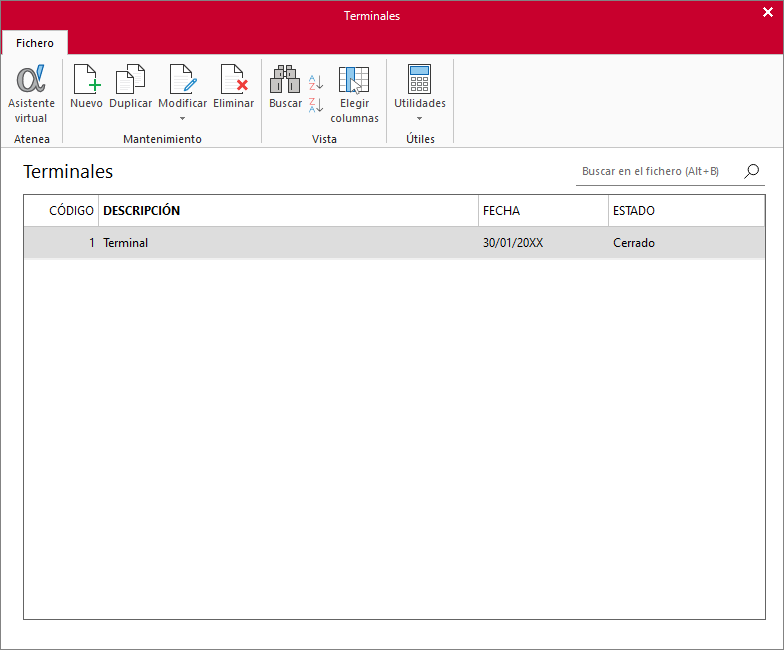
Task: Click the Utilidades calculator icon
Action: click(x=420, y=79)
